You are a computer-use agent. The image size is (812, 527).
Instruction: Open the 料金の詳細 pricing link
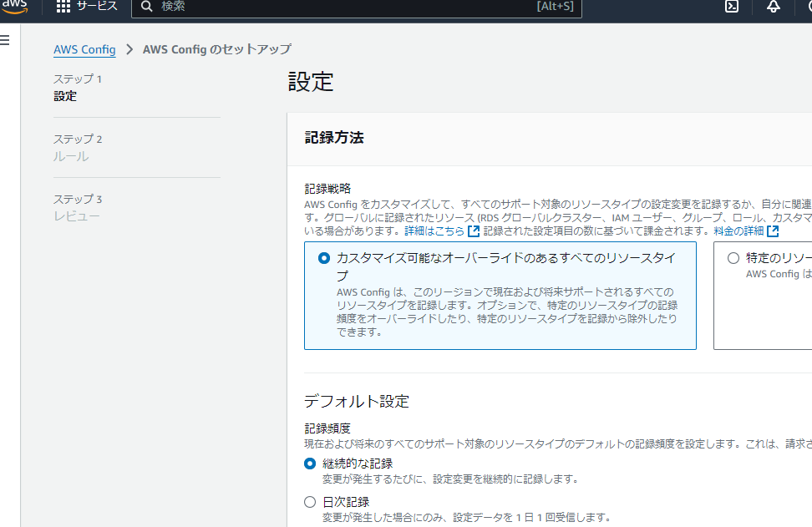click(x=738, y=231)
